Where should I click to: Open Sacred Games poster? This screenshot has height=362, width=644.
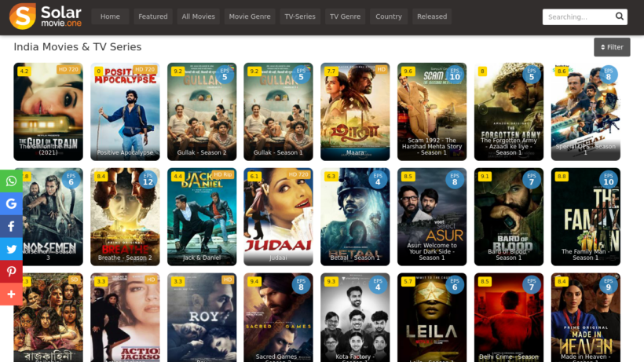point(278,317)
